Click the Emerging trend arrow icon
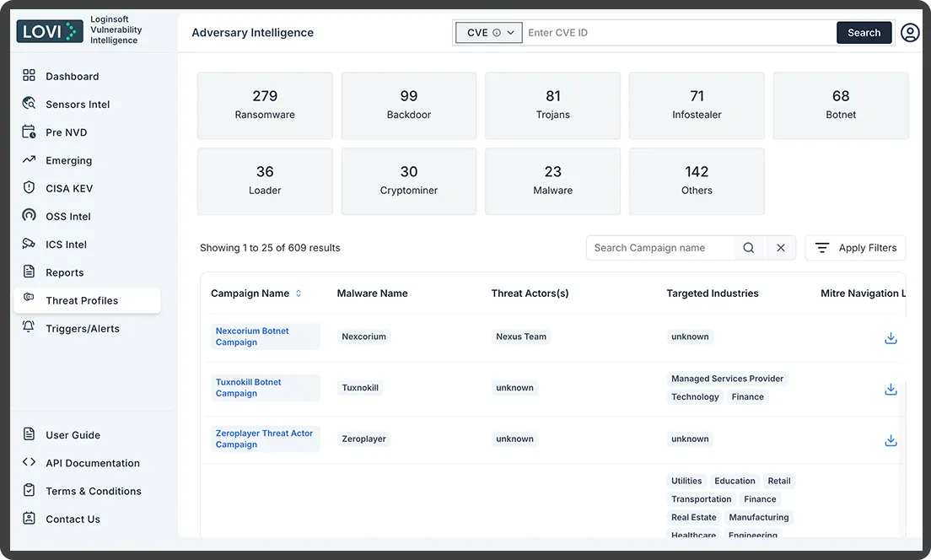This screenshot has height=560, width=931. (x=29, y=159)
